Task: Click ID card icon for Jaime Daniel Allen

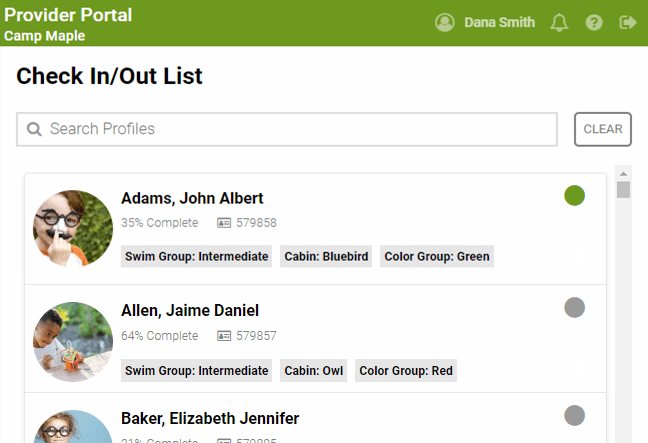Action: (224, 335)
